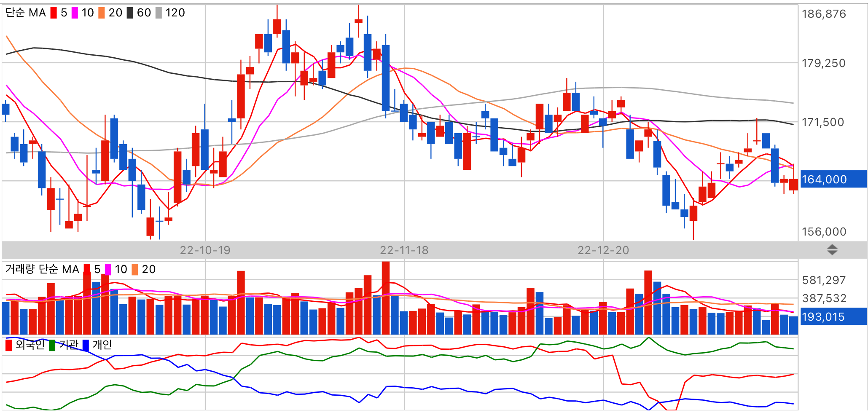Image resolution: width=868 pixels, height=418 pixels.
Task: Click the 개인 legend label
Action: coord(102,345)
